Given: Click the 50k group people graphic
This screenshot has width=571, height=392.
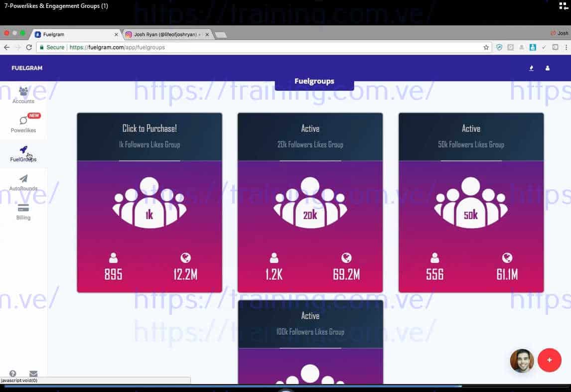Looking at the screenshot, I should tap(471, 203).
